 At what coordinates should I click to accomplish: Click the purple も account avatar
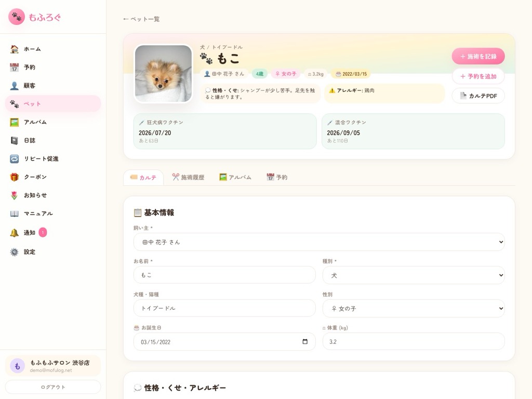click(x=17, y=366)
